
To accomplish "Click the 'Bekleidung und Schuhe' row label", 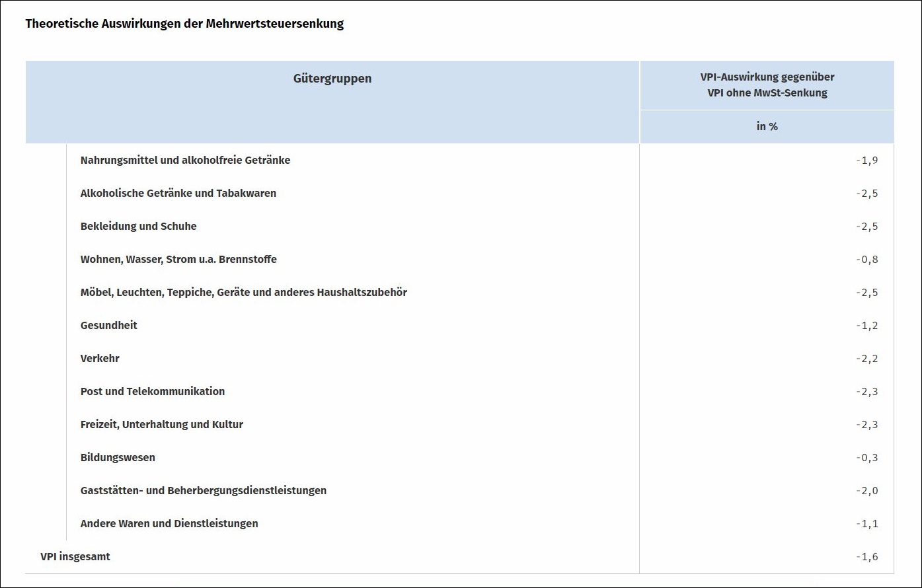I will (138, 226).
